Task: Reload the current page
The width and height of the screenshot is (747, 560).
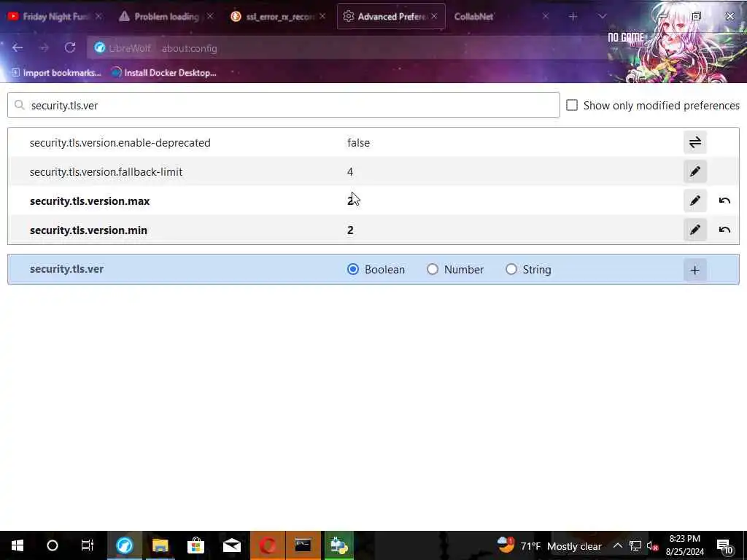Action: point(70,47)
